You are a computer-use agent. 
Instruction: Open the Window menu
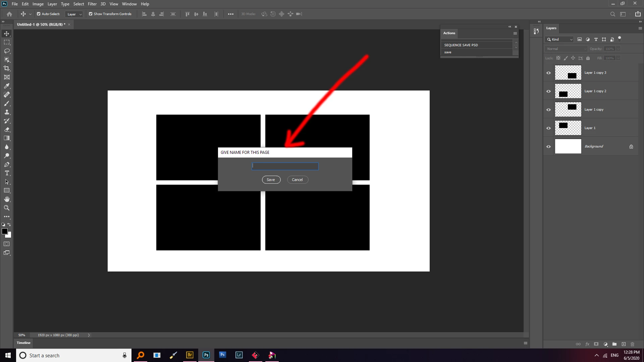(x=129, y=4)
